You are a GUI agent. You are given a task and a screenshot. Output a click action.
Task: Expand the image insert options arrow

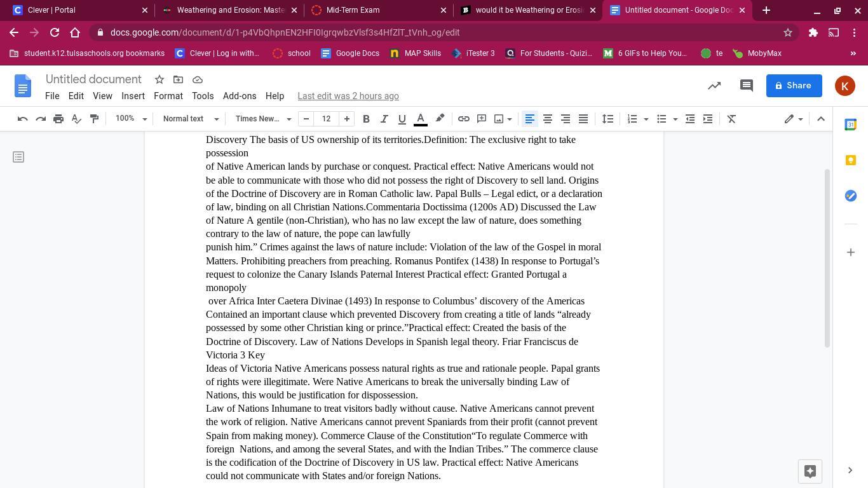(510, 119)
